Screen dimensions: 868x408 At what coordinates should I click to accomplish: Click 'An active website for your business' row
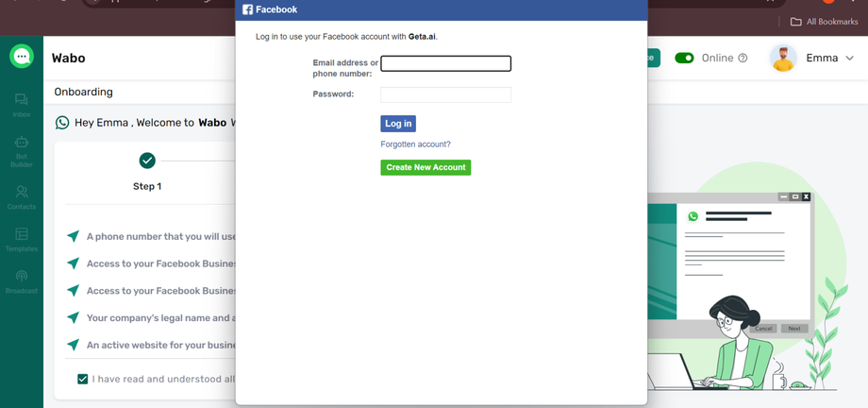[152, 346]
